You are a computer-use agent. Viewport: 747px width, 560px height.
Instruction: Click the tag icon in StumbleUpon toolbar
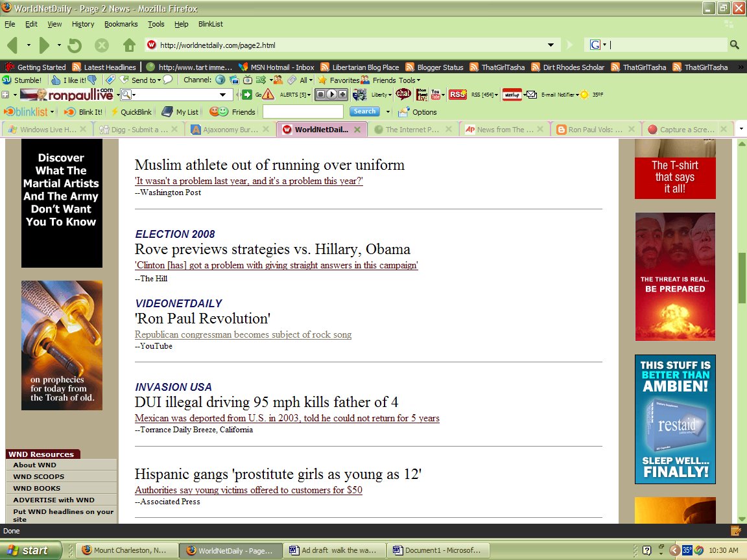110,80
